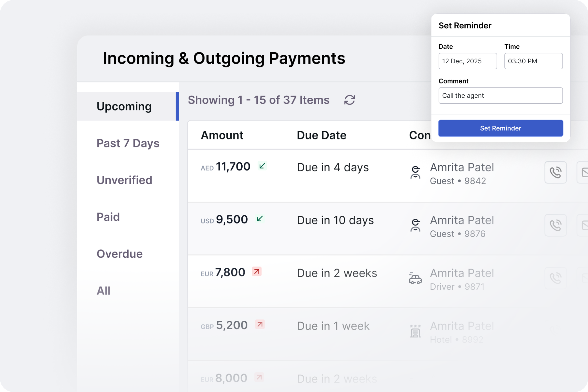The image size is (588, 392).
Task: Click the refresh icon next to item count
Action: click(x=350, y=100)
